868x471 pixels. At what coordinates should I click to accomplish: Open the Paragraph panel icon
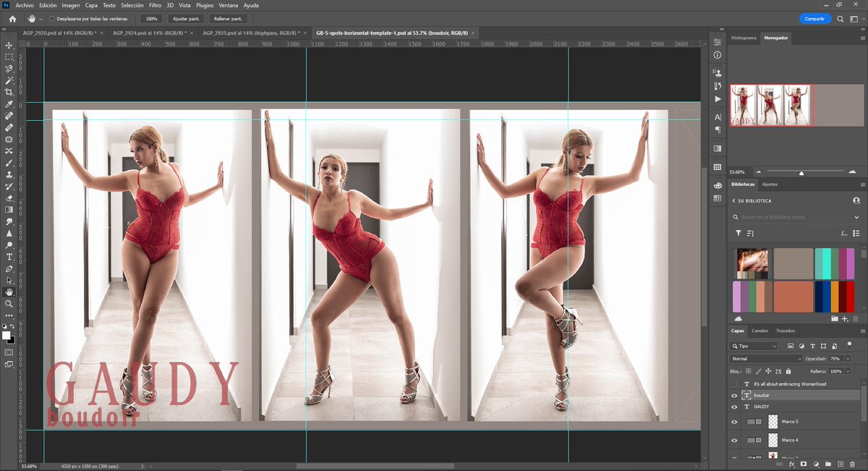718,130
